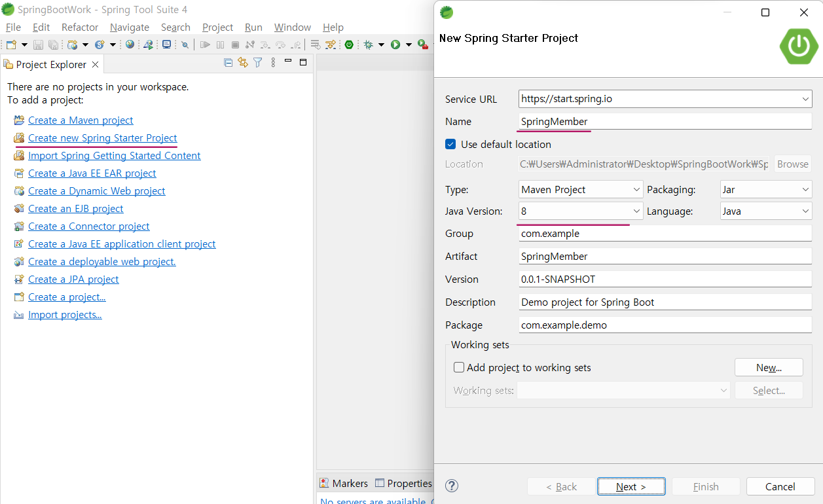Click the green Run play icon
Image resolution: width=823 pixels, height=504 pixels.
click(x=395, y=45)
